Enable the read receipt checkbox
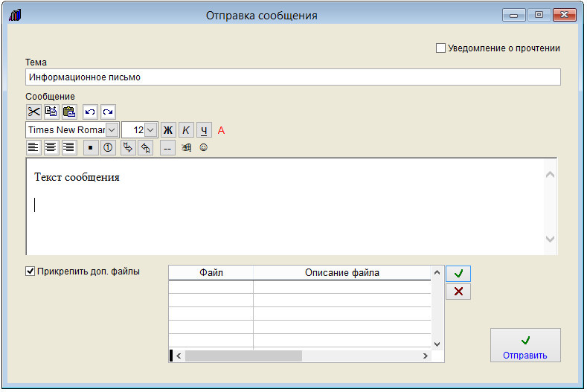The height and width of the screenshot is (392, 587). tap(440, 48)
